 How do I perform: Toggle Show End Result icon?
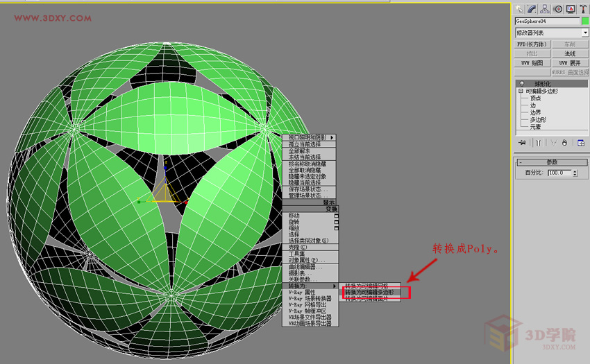[539, 143]
